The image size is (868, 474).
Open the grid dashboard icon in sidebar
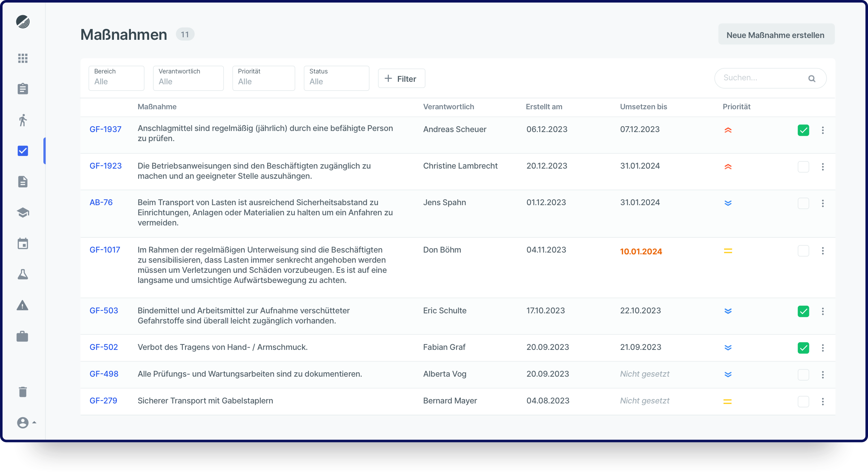23,58
